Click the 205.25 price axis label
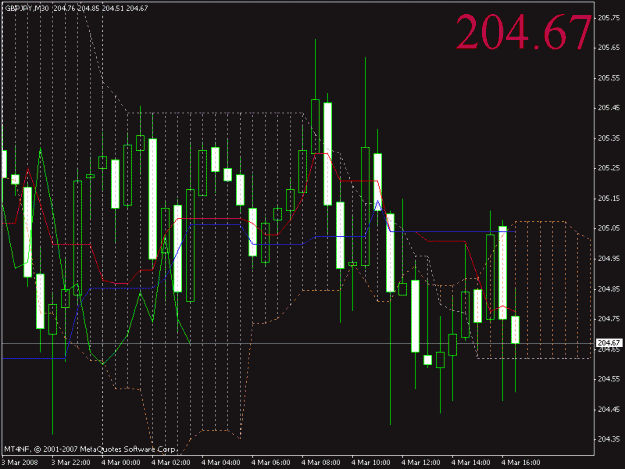Image resolution: width=625 pixels, height=469 pixels. pos(609,168)
